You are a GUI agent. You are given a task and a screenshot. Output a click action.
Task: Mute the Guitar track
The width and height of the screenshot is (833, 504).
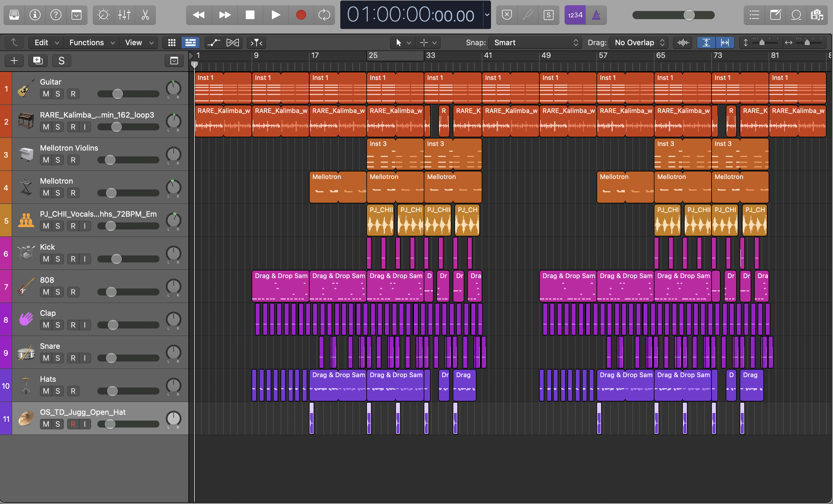[x=46, y=94]
